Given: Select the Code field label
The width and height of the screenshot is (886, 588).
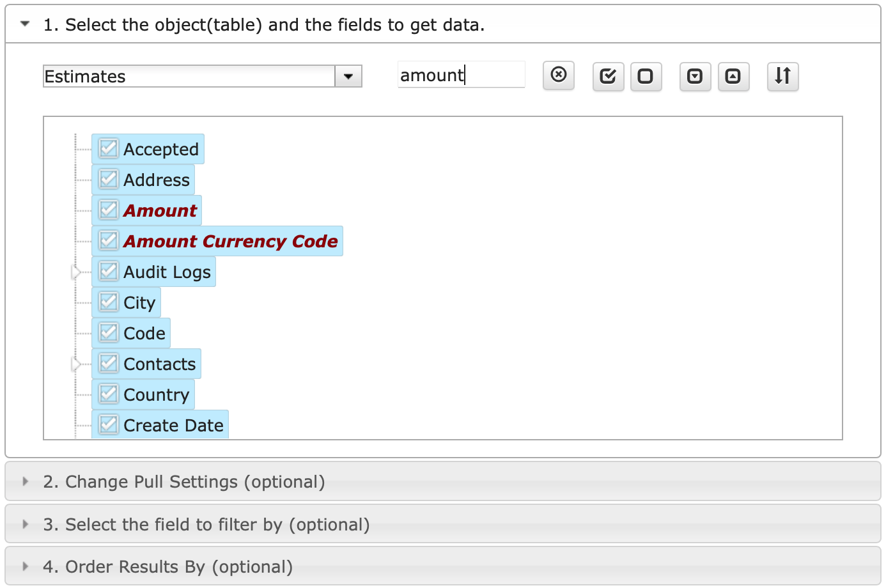Looking at the screenshot, I should pos(144,333).
